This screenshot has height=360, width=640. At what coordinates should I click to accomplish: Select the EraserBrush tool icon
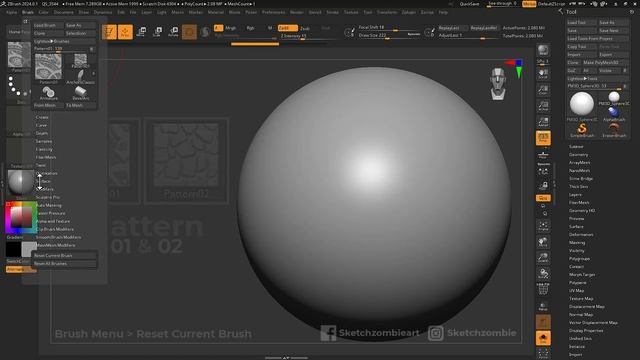613,130
